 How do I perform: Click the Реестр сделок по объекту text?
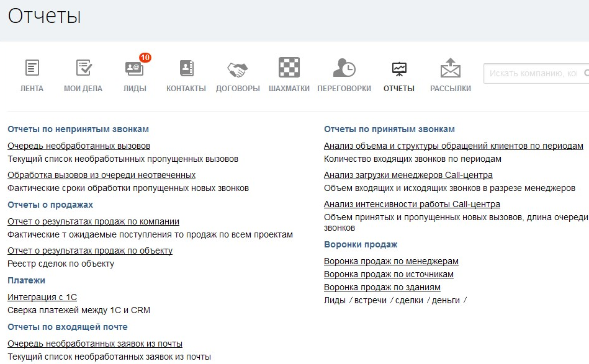coord(61,264)
